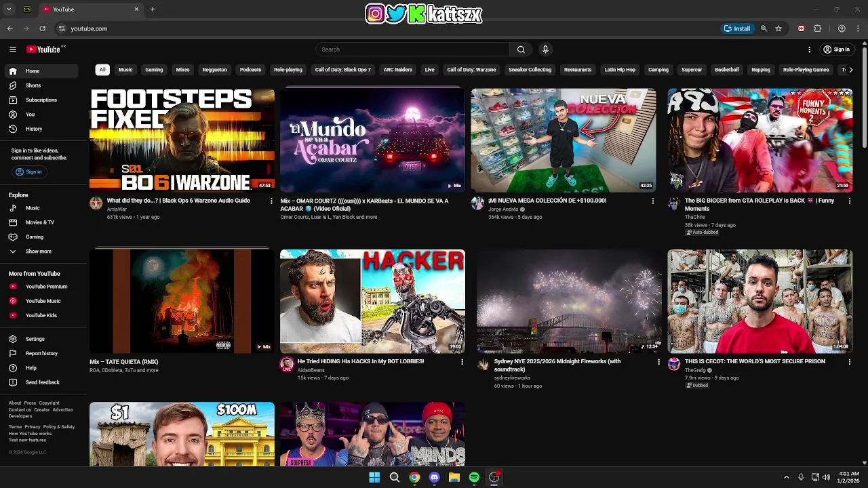Open Discord from the taskbar
868x488 pixels.
click(434, 477)
